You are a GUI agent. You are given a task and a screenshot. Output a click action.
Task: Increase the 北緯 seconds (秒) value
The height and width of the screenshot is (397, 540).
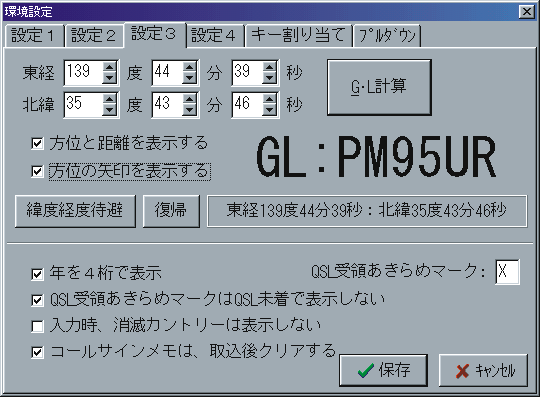269,99
